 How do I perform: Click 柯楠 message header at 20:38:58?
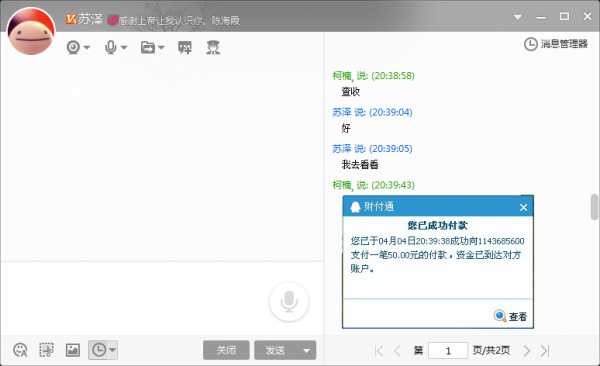point(373,76)
